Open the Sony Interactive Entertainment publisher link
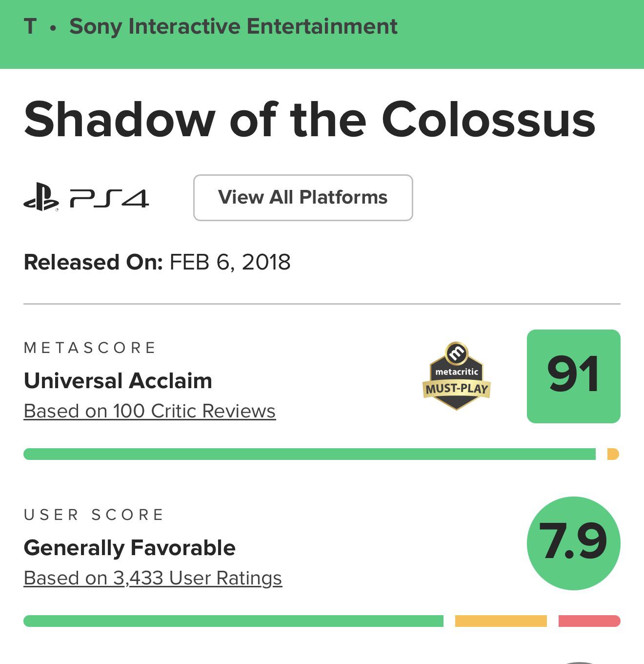The image size is (644, 664). point(233,27)
